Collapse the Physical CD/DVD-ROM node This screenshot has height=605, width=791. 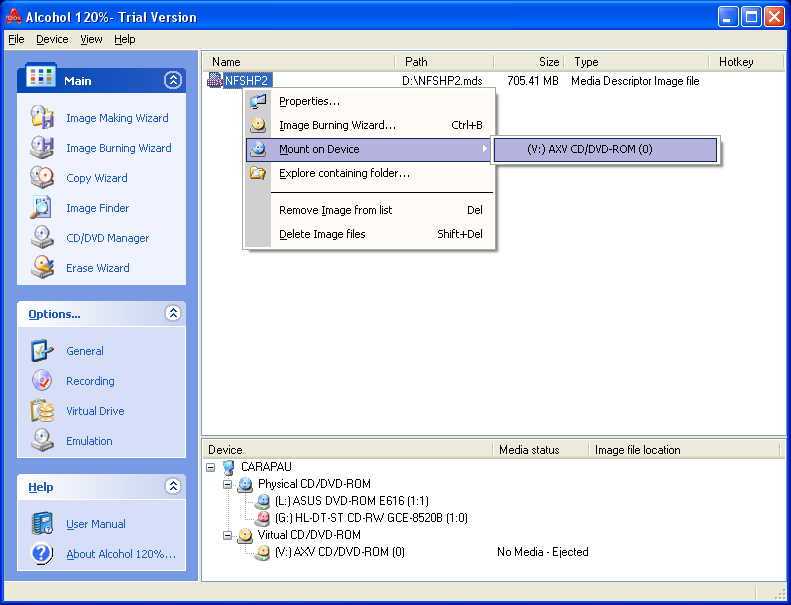pyautogui.click(x=228, y=484)
